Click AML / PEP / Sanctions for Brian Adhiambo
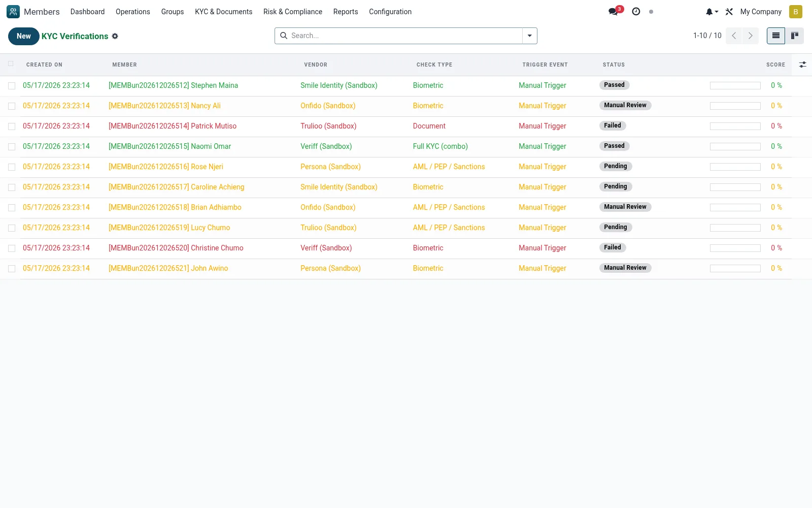This screenshot has height=508, width=812. [449, 207]
